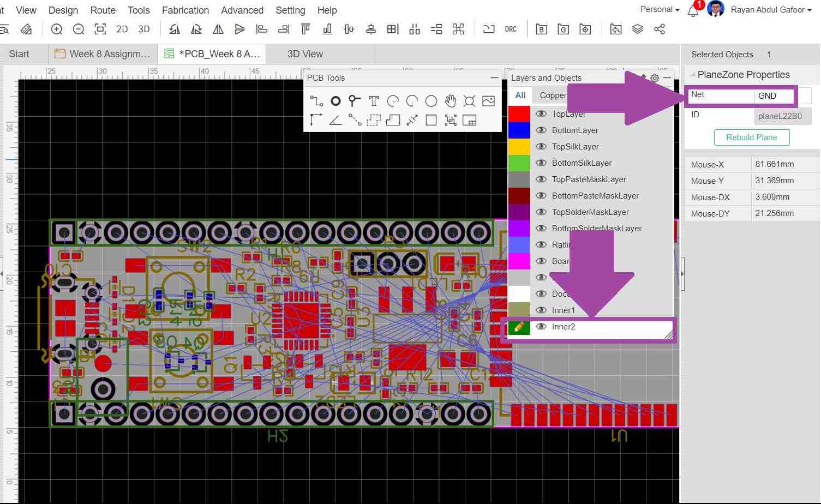Toggle visibility of the BottomSilkLayer
Image resolution: width=821 pixels, height=504 pixels.
pyautogui.click(x=541, y=163)
